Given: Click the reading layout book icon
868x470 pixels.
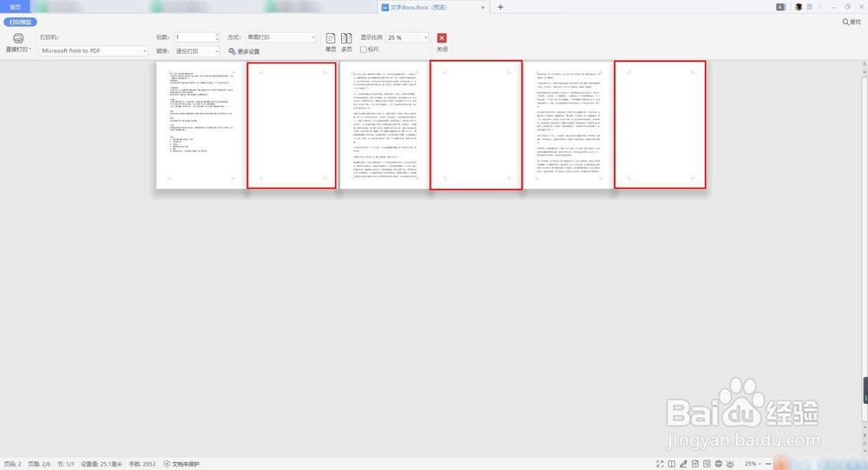Looking at the screenshot, I should (x=672, y=464).
